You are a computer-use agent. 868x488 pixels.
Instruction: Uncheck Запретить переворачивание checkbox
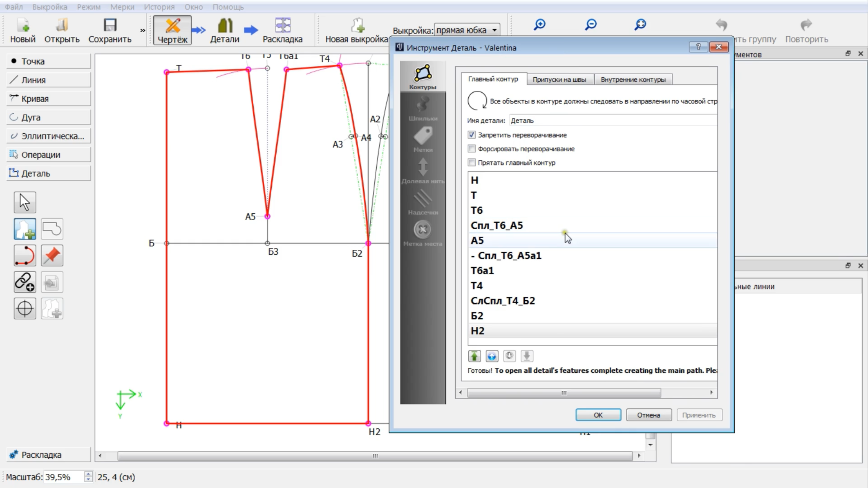(471, 135)
